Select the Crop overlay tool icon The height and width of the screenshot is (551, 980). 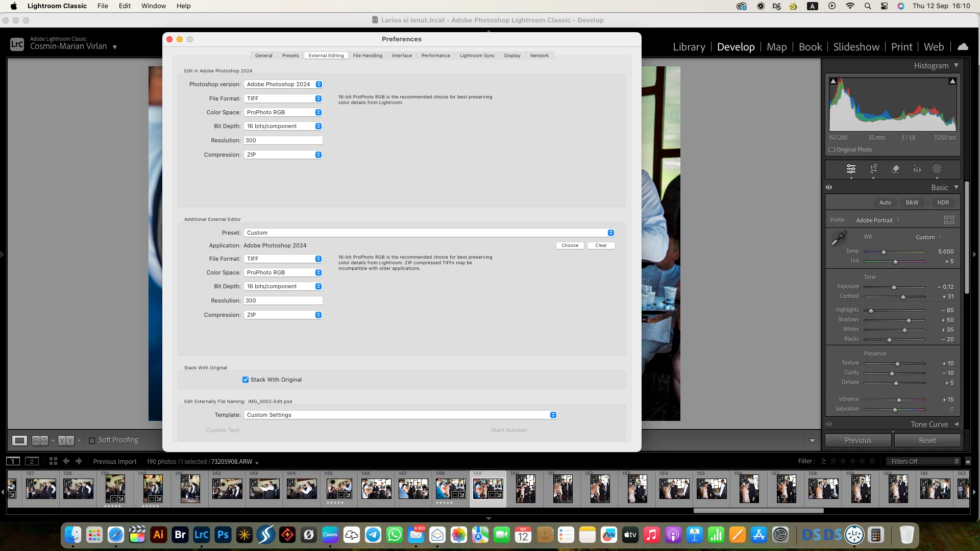(873, 169)
